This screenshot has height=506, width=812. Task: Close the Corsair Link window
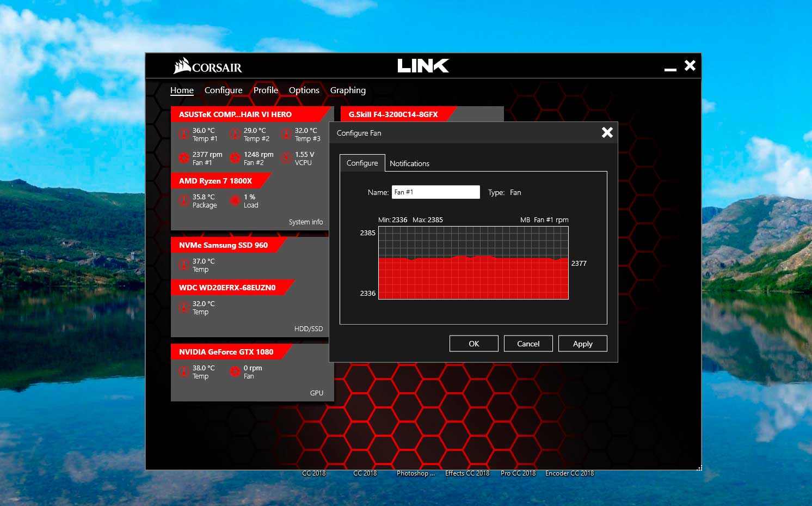tap(690, 65)
